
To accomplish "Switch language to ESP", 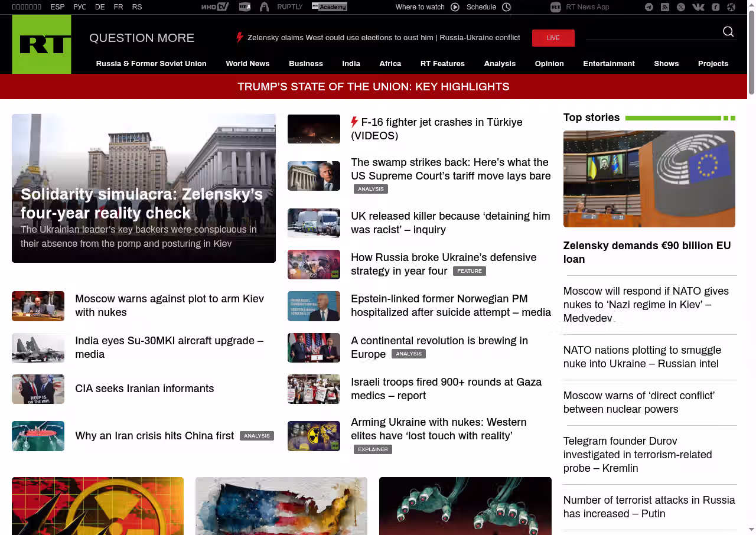I will [57, 7].
